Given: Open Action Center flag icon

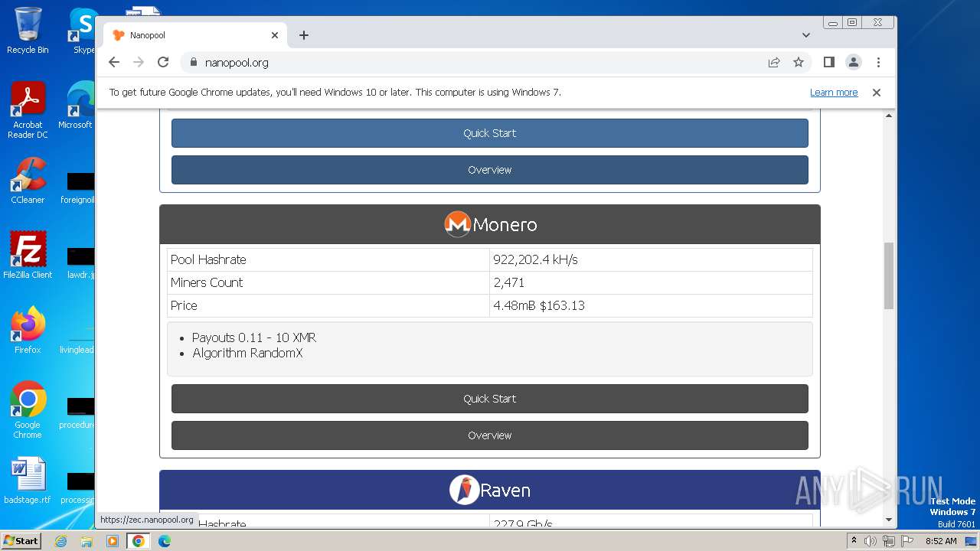Looking at the screenshot, I should point(906,541).
